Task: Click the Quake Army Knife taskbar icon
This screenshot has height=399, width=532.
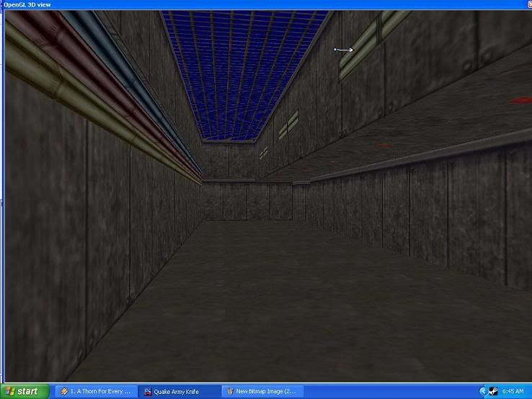Action: point(148,391)
